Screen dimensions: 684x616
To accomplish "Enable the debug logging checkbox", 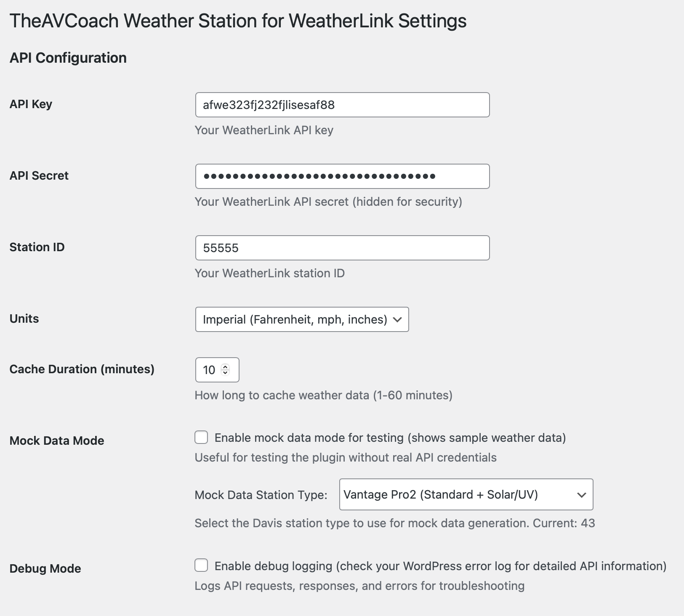I will 201,566.
